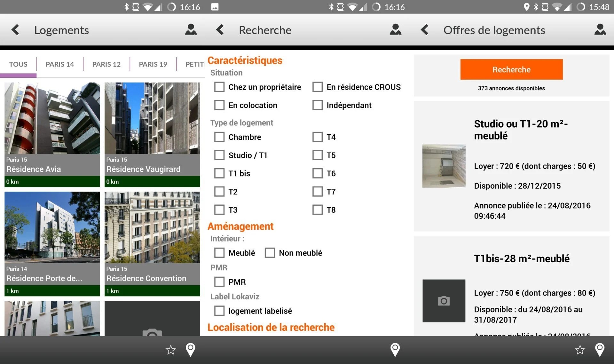
Task: Check the En colocation checkbox
Action: 219,105
